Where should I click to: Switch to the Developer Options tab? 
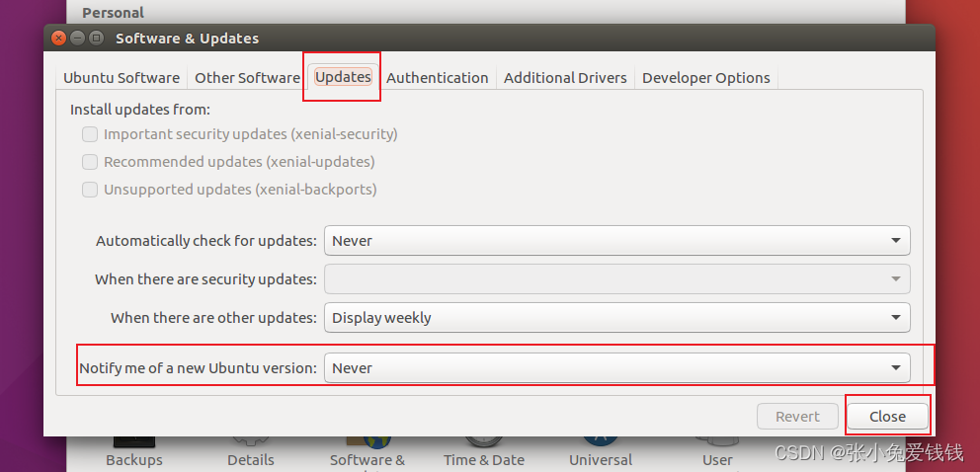pos(706,78)
